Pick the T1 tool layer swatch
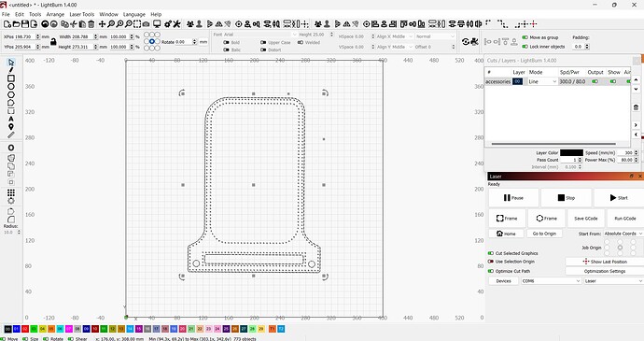The width and height of the screenshot is (644, 341). 272,329
